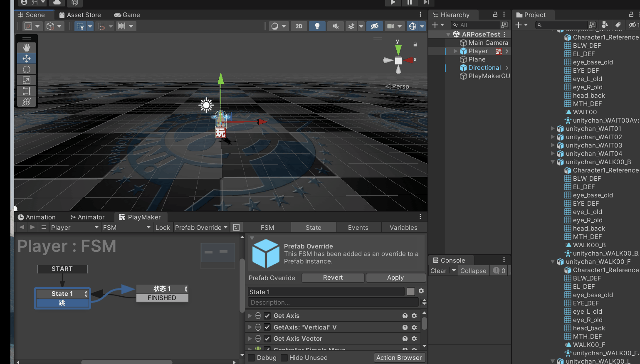Select the Rotate tool
This screenshot has width=640, height=364.
click(27, 69)
